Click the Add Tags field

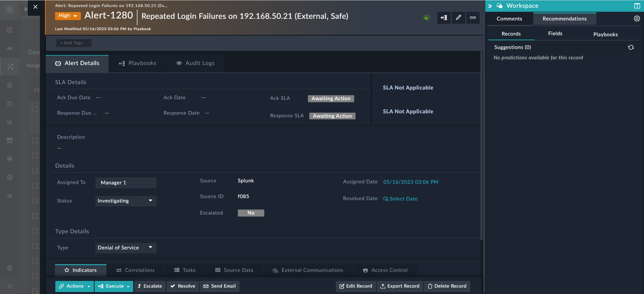(x=74, y=43)
